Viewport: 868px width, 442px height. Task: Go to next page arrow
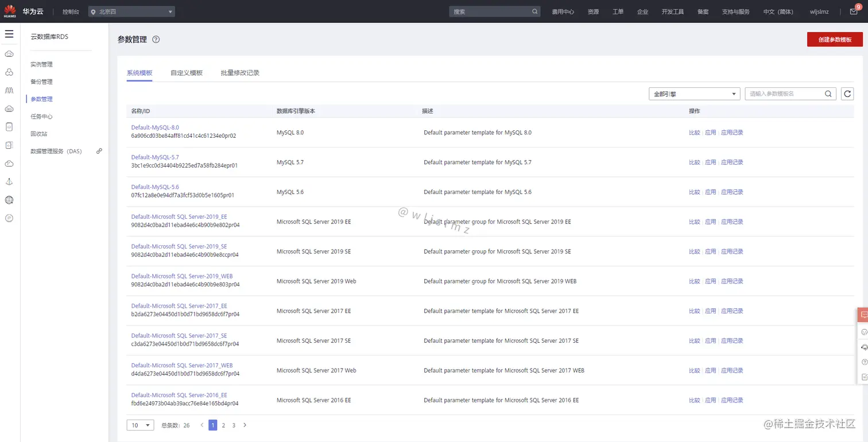pos(245,425)
